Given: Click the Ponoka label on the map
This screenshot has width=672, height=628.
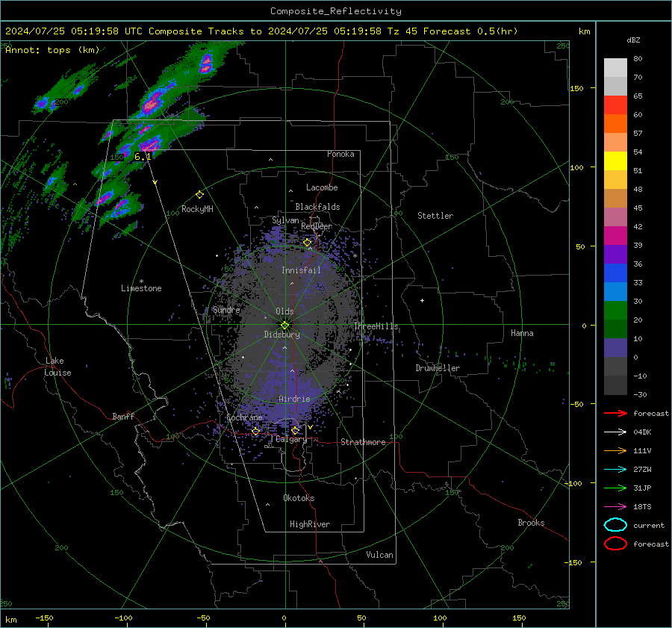Looking at the screenshot, I should pos(340,154).
